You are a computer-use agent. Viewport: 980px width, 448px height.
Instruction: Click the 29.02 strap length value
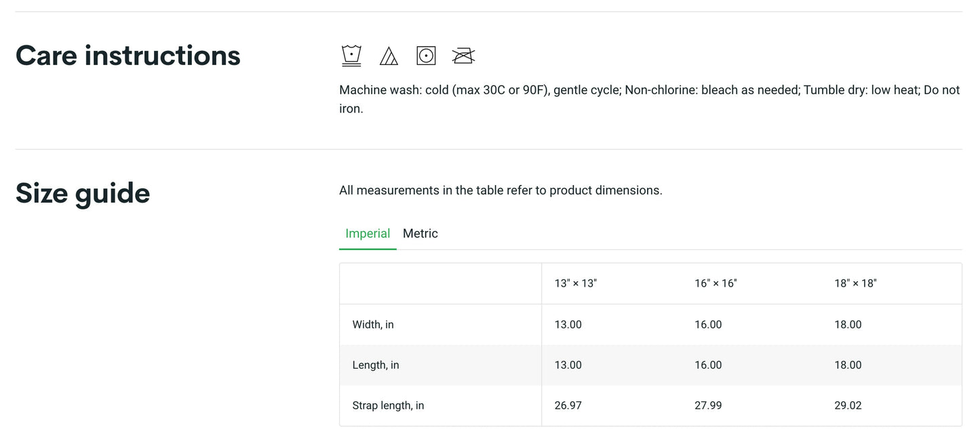pos(848,406)
